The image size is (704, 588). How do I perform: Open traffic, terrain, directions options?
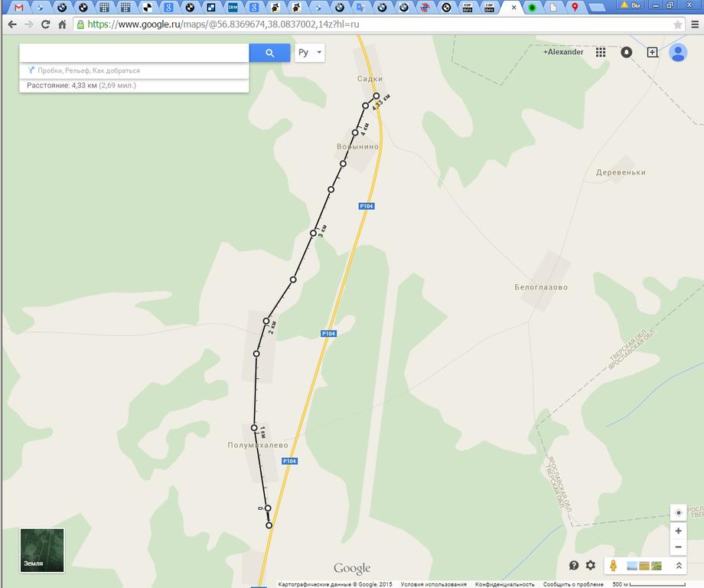(88, 70)
